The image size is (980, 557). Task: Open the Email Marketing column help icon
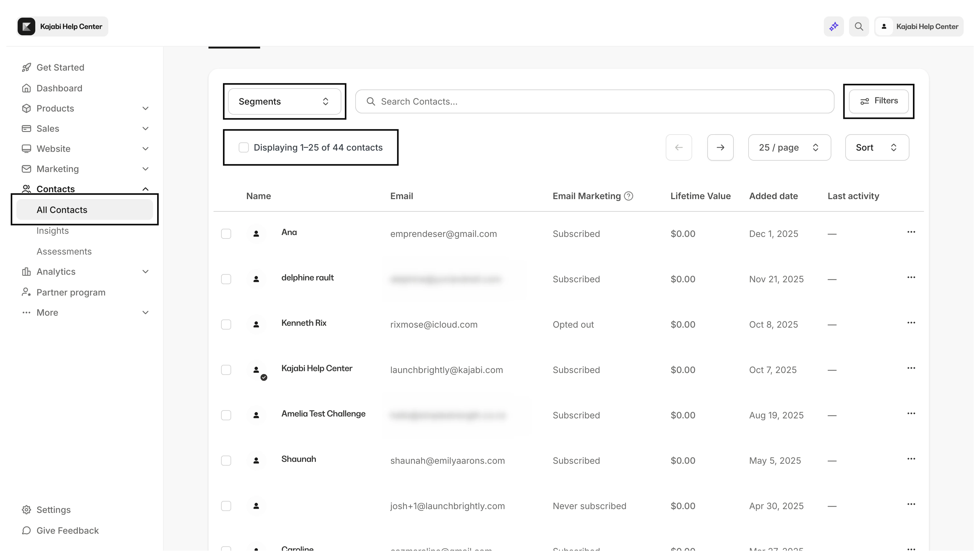tap(629, 196)
